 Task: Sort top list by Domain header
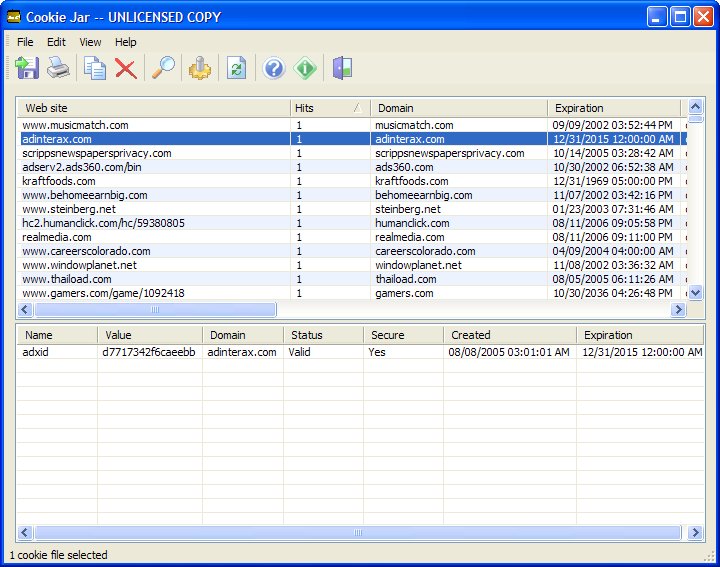459,108
